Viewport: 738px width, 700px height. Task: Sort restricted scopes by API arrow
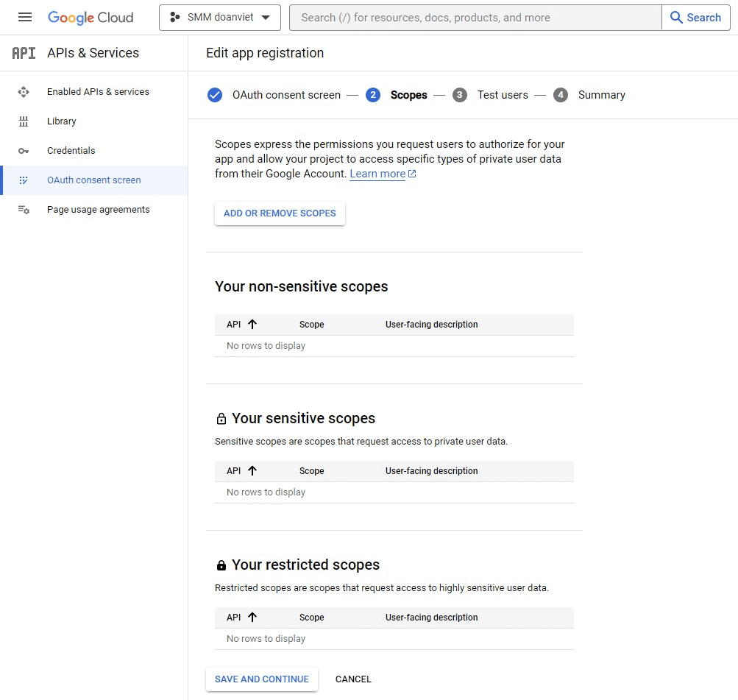pos(252,618)
